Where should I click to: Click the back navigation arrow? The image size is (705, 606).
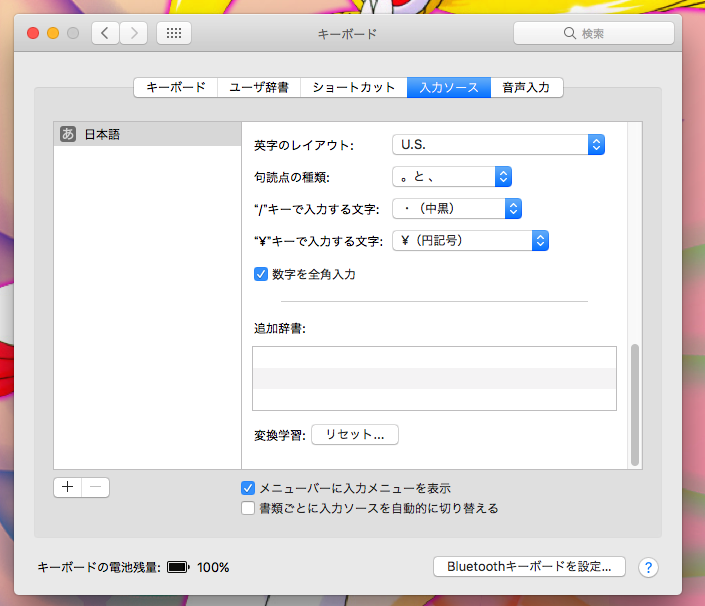[106, 33]
